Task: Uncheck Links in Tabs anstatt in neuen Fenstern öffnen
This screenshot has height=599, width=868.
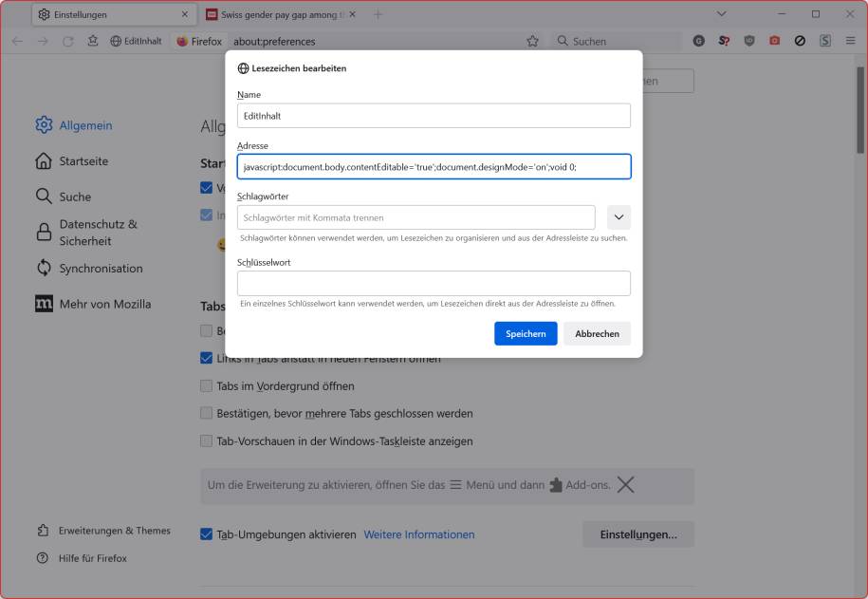Action: (205, 358)
